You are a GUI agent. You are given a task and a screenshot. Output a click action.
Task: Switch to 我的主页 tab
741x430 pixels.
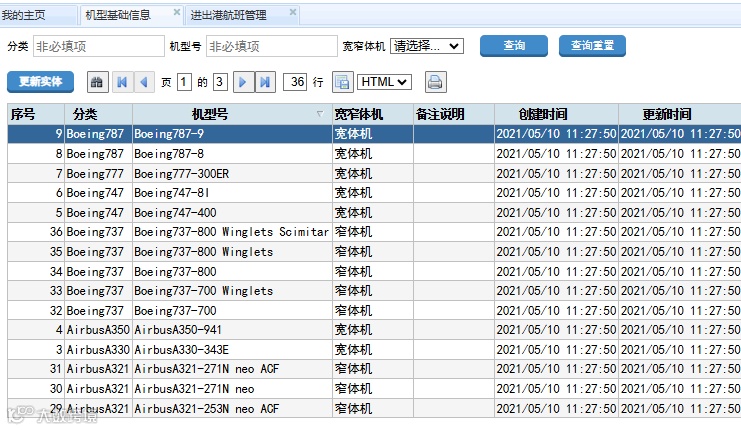(x=38, y=15)
